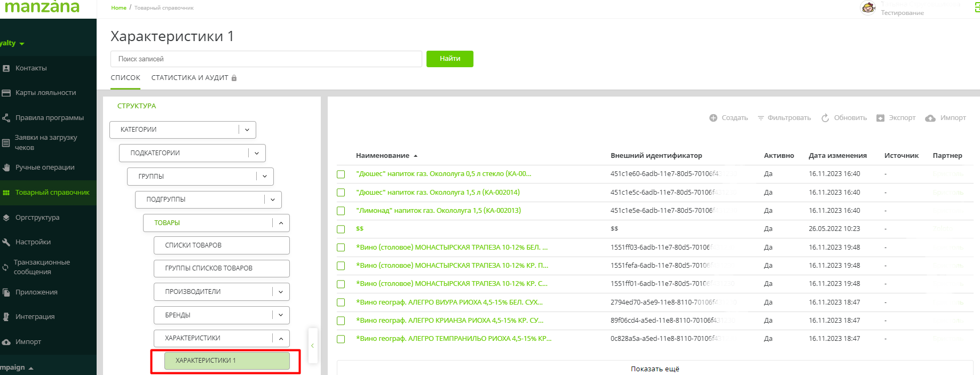Click the Обновить refresh icon
Image resolution: width=980 pixels, height=375 pixels.
click(825, 118)
